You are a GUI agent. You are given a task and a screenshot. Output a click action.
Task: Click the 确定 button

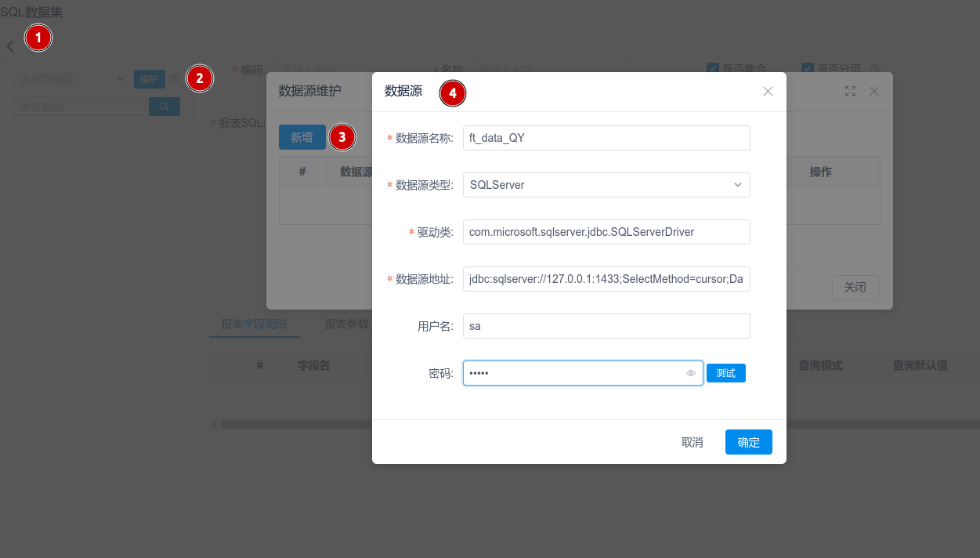[748, 442]
